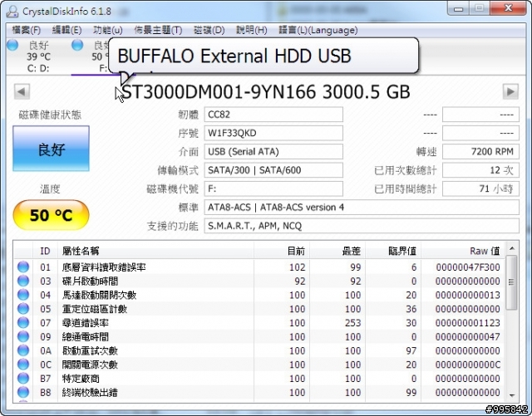Click the 屬性名稱 column header
532x416 pixels.
pos(155,251)
